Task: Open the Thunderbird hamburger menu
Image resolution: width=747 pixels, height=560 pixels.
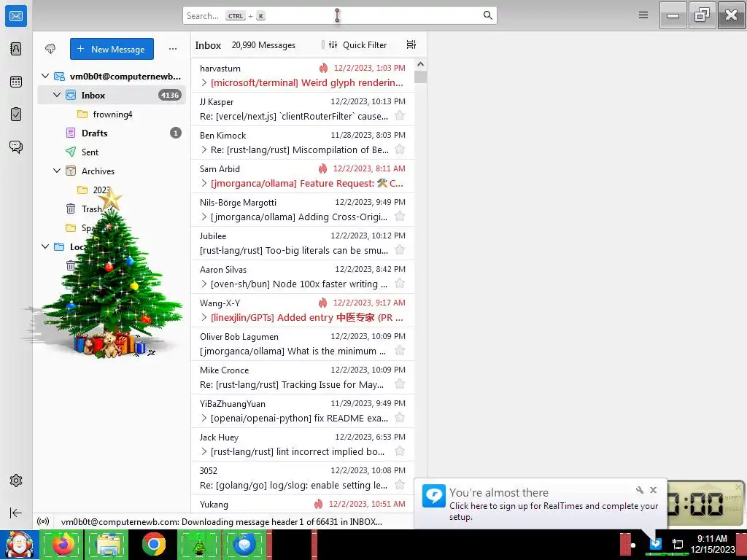Action: [643, 15]
